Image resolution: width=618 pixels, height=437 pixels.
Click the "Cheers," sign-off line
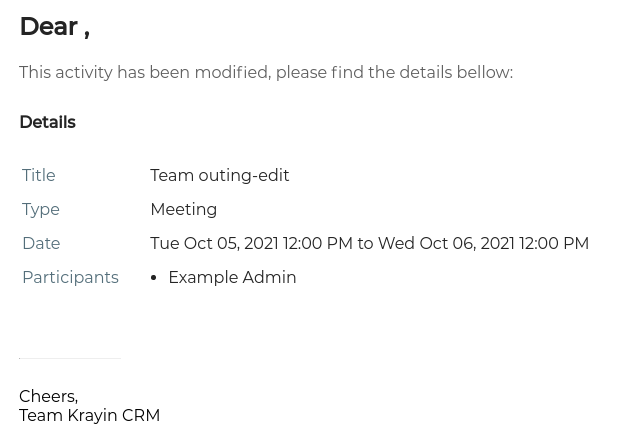pyautogui.click(x=48, y=396)
